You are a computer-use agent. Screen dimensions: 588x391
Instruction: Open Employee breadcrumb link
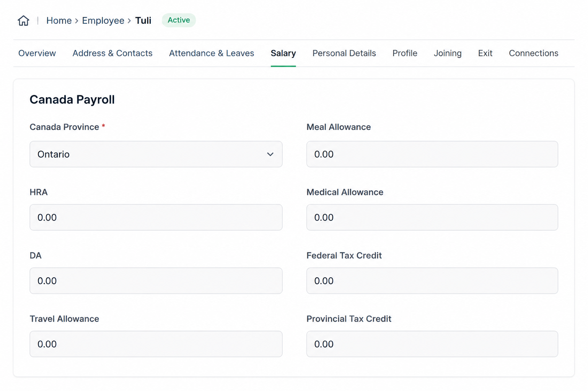[x=103, y=20]
